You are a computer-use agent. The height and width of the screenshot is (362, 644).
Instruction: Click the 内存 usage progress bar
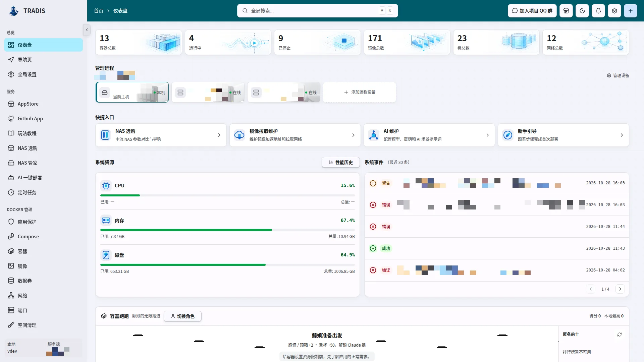pos(227,230)
